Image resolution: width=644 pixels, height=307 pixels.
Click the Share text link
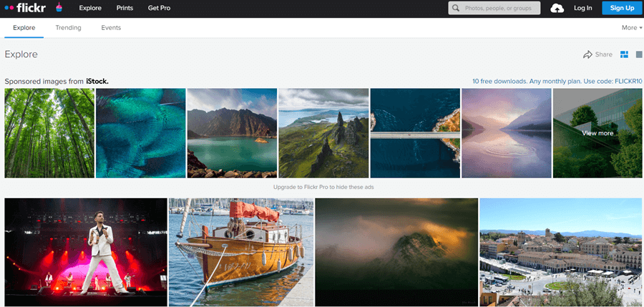(x=604, y=54)
